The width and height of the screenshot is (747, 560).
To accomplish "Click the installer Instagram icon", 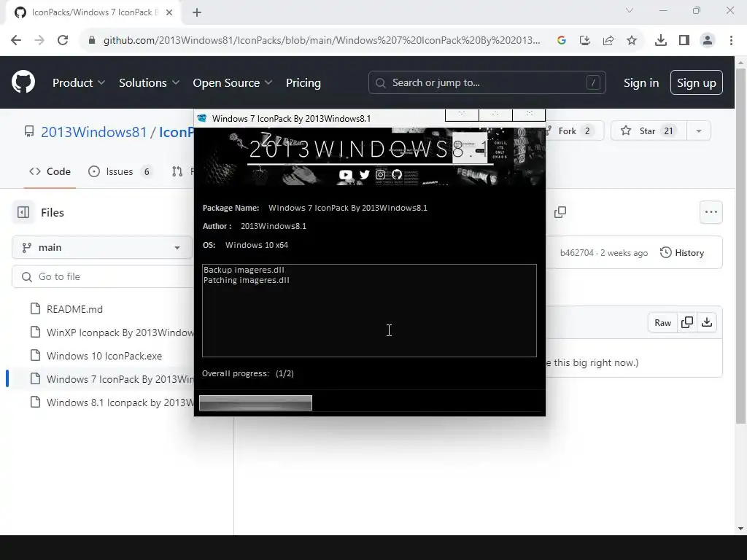I will coord(380,175).
